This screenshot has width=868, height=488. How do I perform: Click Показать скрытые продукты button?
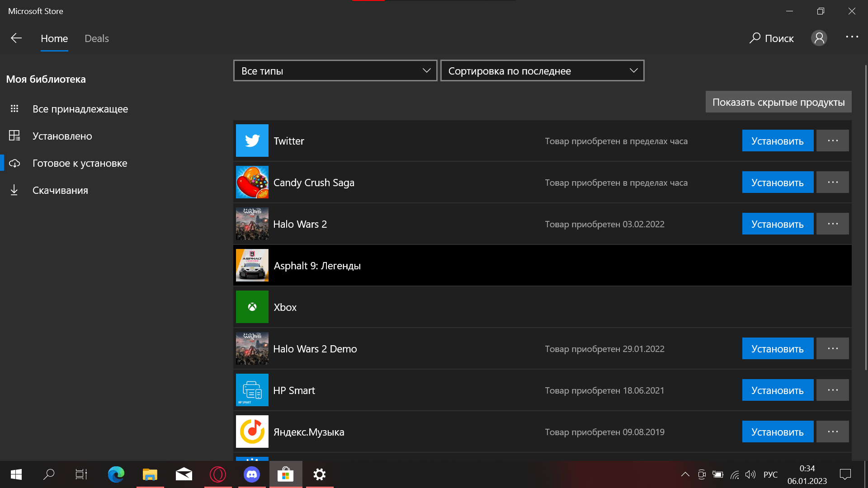click(x=778, y=102)
